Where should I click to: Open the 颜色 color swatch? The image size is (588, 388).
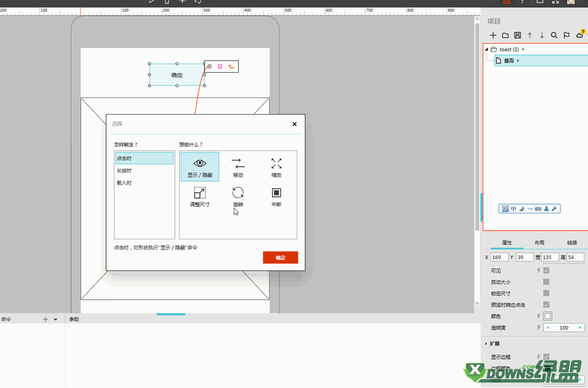tap(547, 316)
